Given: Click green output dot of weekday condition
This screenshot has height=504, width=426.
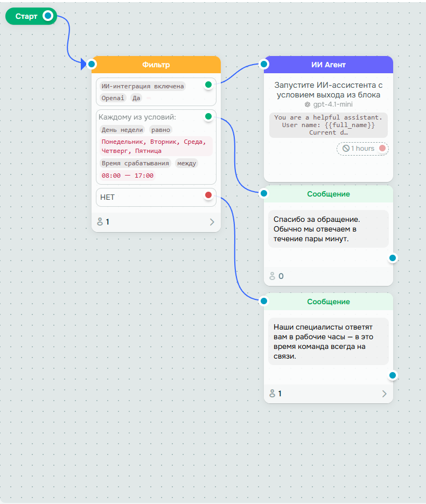Looking at the screenshot, I should [208, 116].
